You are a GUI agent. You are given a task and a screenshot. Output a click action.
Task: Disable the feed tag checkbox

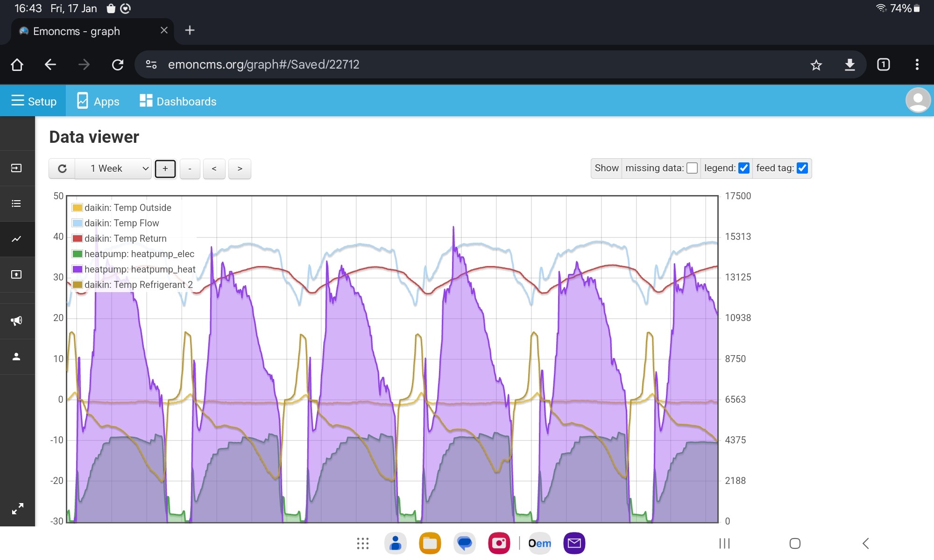pyautogui.click(x=802, y=168)
